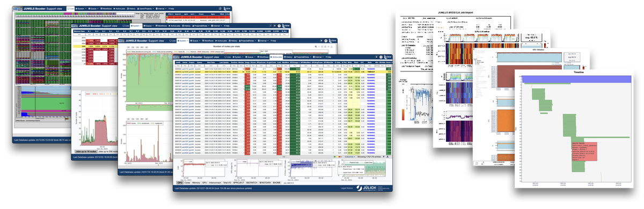This screenshot has width=644, height=209.
Task: Open History in job table window
Action: pos(288,57)
